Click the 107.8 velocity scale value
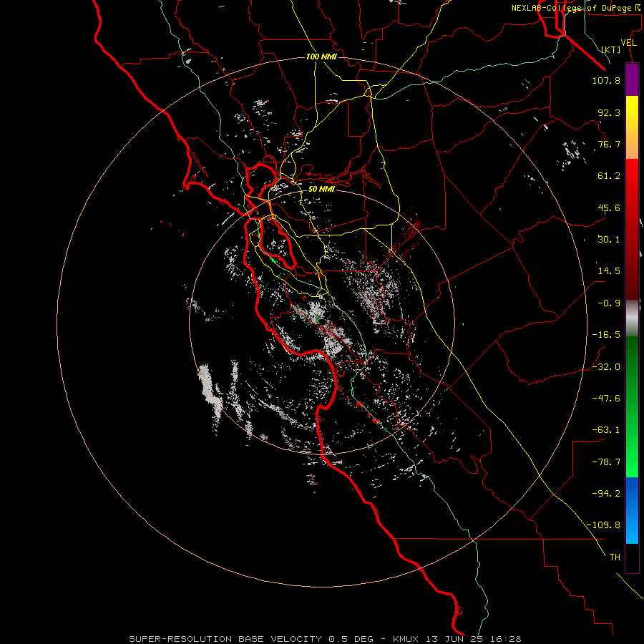 (x=606, y=80)
